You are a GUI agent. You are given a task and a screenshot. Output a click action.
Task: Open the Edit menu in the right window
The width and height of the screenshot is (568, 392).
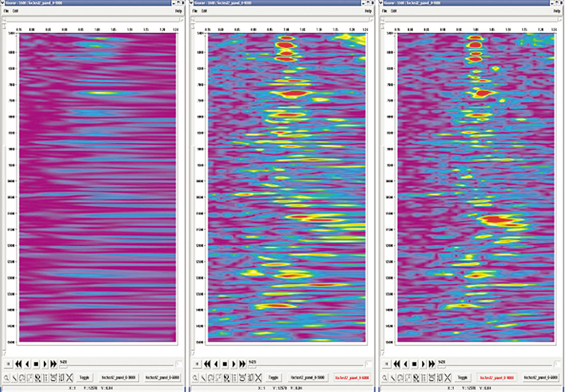[394, 11]
